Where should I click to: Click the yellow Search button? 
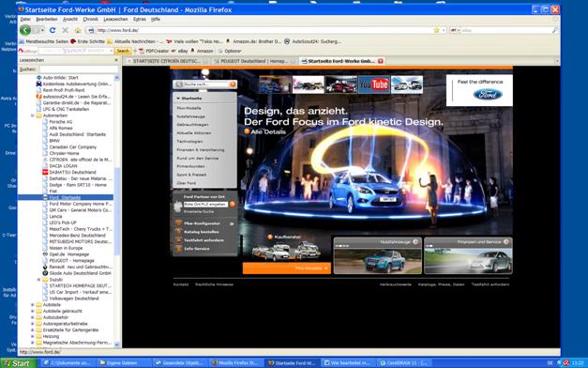[123, 51]
